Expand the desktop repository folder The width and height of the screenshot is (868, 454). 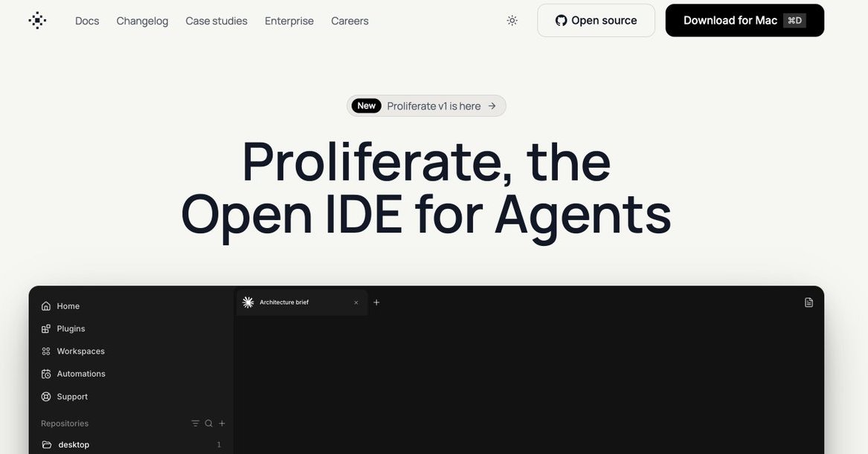pyautogui.click(x=132, y=444)
